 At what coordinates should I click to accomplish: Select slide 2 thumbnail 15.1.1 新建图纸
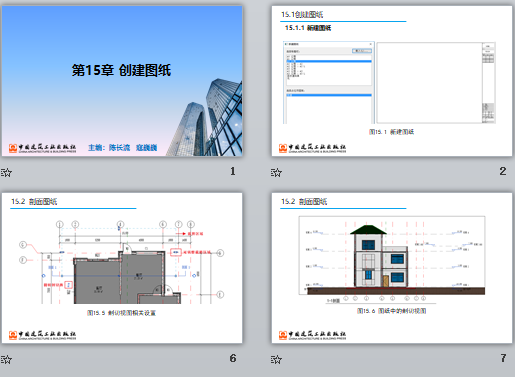(x=392, y=81)
